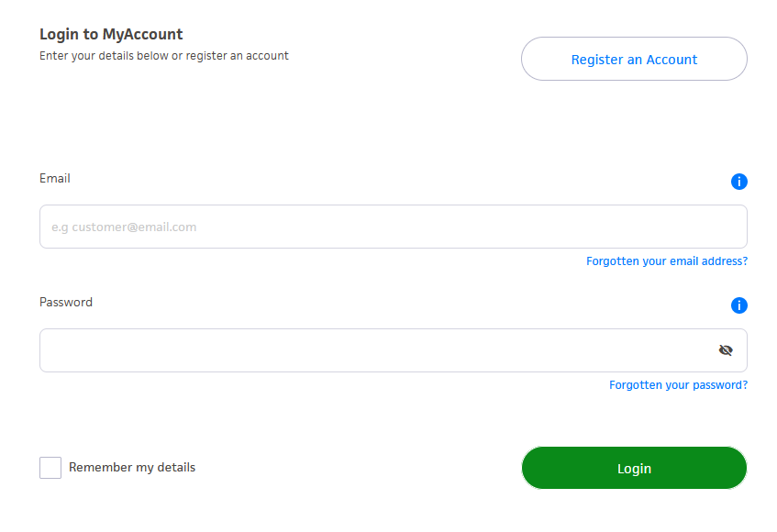Check the box next to Remember my details
The image size is (777, 532).
tap(50, 467)
